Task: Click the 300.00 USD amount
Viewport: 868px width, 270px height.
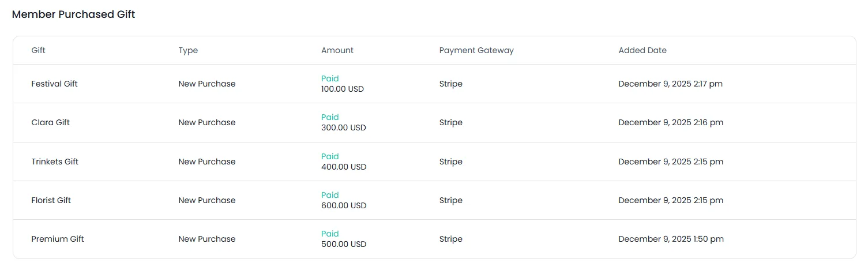Action: pos(344,127)
